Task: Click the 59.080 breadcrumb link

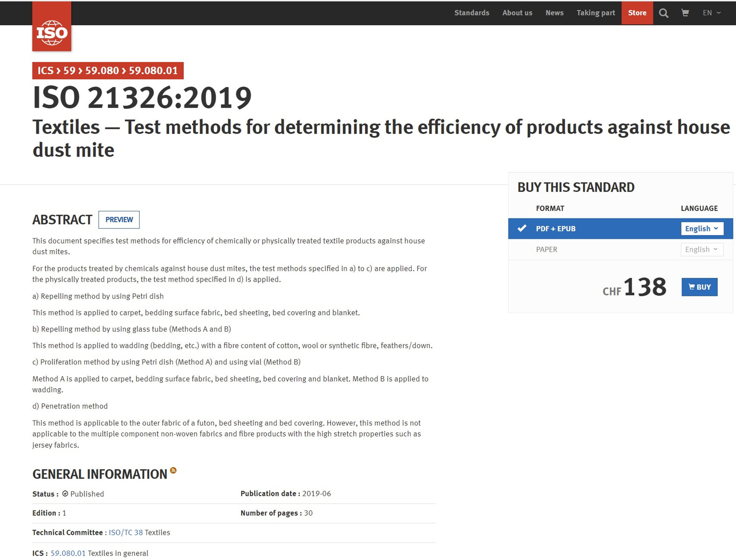Action: point(102,71)
